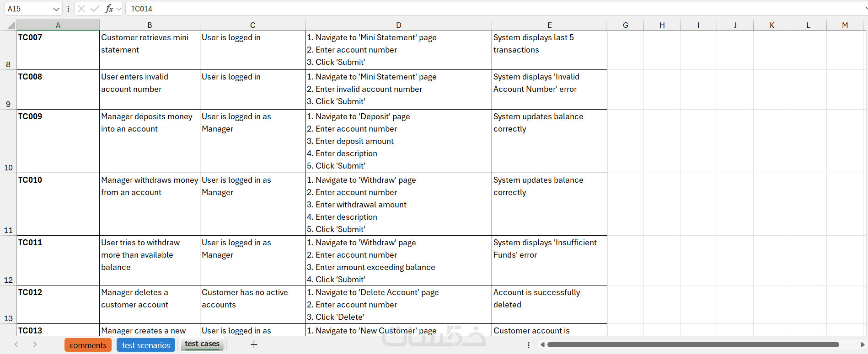Click TC008 steps with 'invalid account number'

(398, 90)
